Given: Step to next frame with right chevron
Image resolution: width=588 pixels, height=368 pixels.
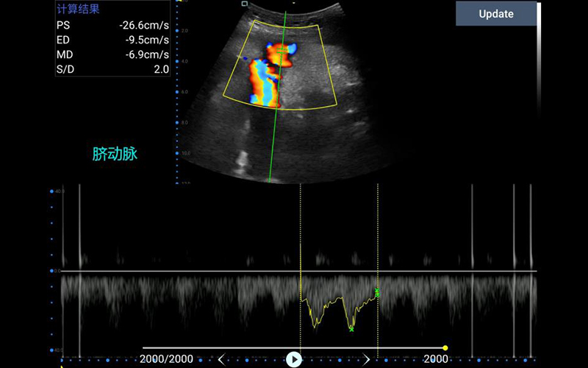Looking at the screenshot, I should click(x=367, y=359).
